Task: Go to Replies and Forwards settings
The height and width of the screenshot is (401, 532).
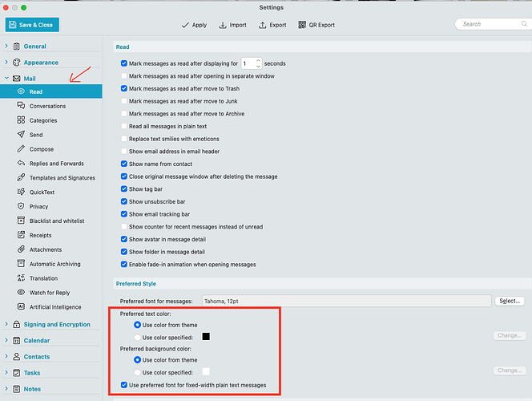Action: 56,164
